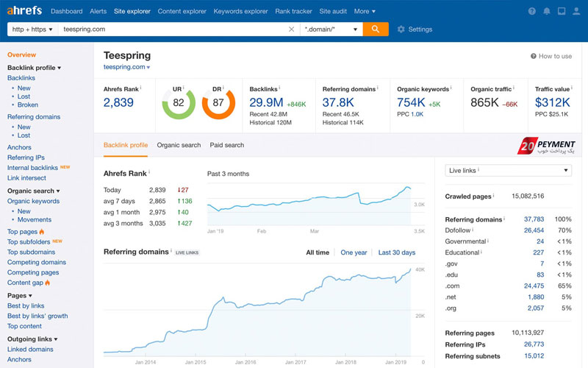Open Best by links' growth link
This screenshot has width=588, height=368.
(x=37, y=316)
